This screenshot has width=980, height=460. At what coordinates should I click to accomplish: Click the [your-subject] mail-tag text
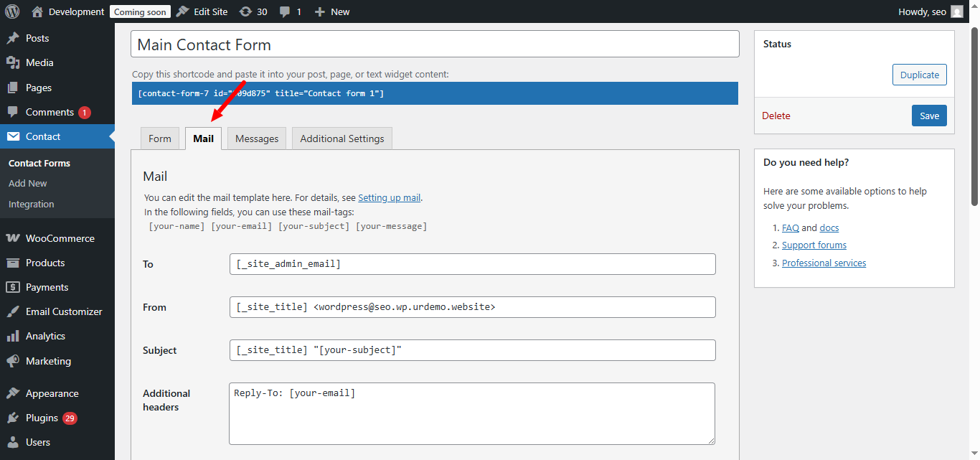[314, 226]
